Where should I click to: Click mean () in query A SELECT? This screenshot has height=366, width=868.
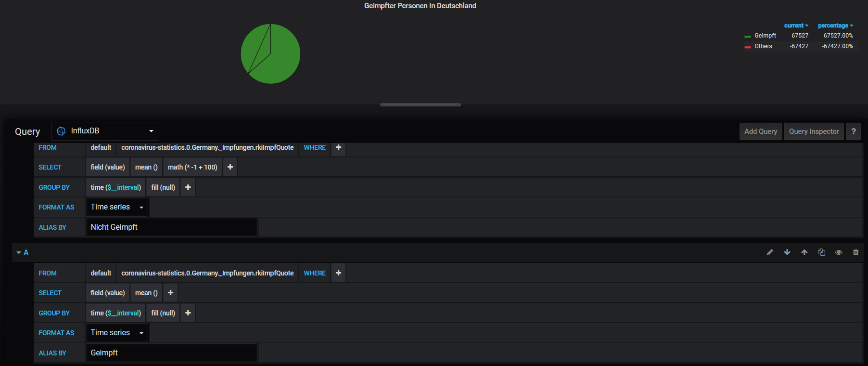(x=146, y=293)
